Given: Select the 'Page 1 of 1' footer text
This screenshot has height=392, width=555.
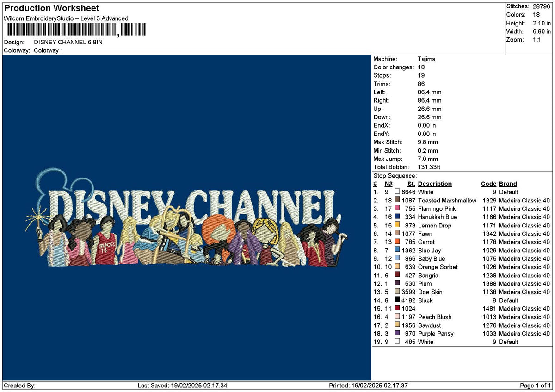Looking at the screenshot, I should (535, 386).
